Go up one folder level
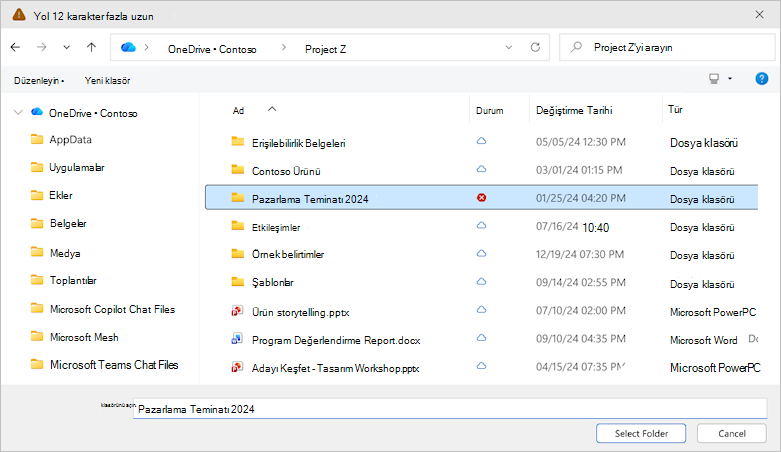The width and height of the screenshot is (781, 452). tap(91, 47)
